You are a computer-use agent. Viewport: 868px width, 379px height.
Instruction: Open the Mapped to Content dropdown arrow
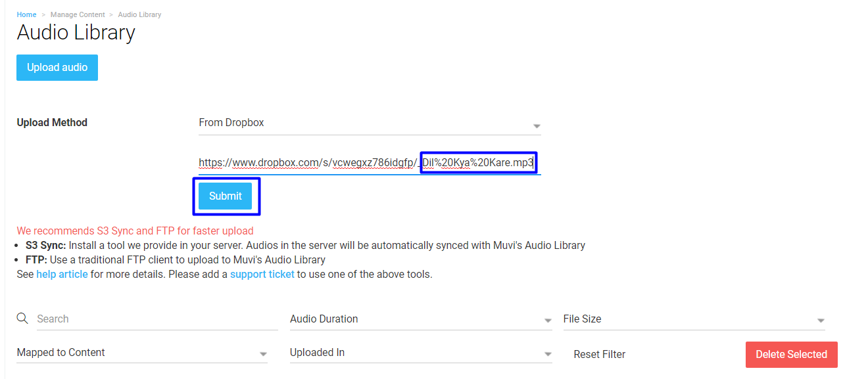263,354
